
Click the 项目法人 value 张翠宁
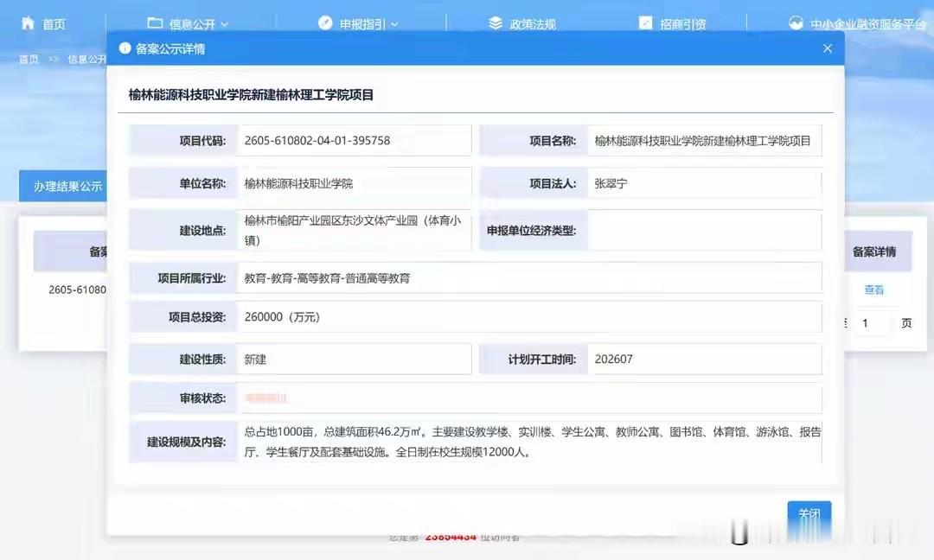pyautogui.click(x=611, y=183)
